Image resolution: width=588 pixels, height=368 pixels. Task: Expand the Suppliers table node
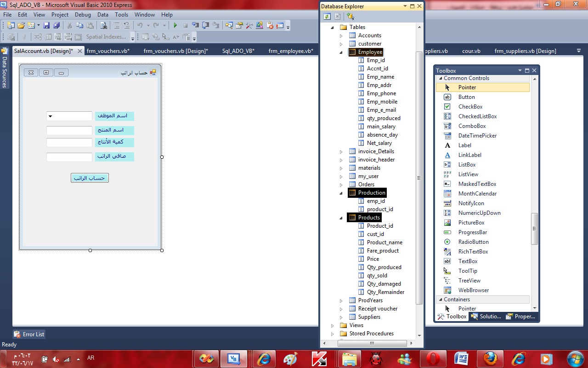tap(341, 317)
